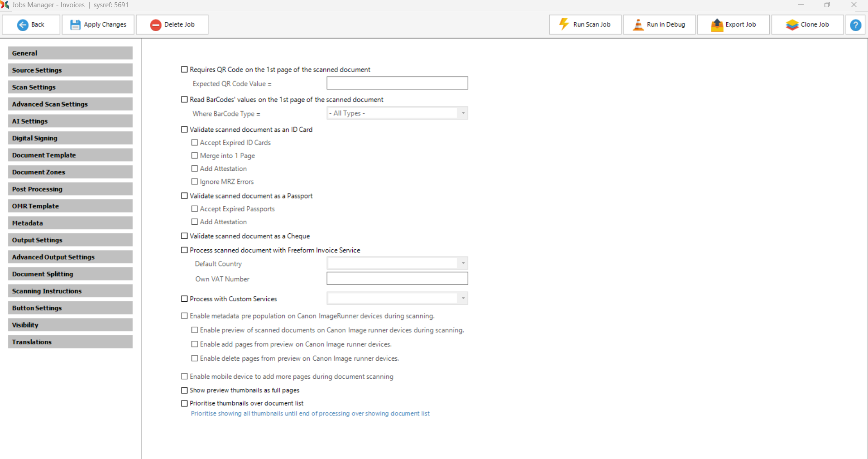Open the BarCode Type dropdown
Viewport: 868px width, 459px height.
click(x=397, y=113)
